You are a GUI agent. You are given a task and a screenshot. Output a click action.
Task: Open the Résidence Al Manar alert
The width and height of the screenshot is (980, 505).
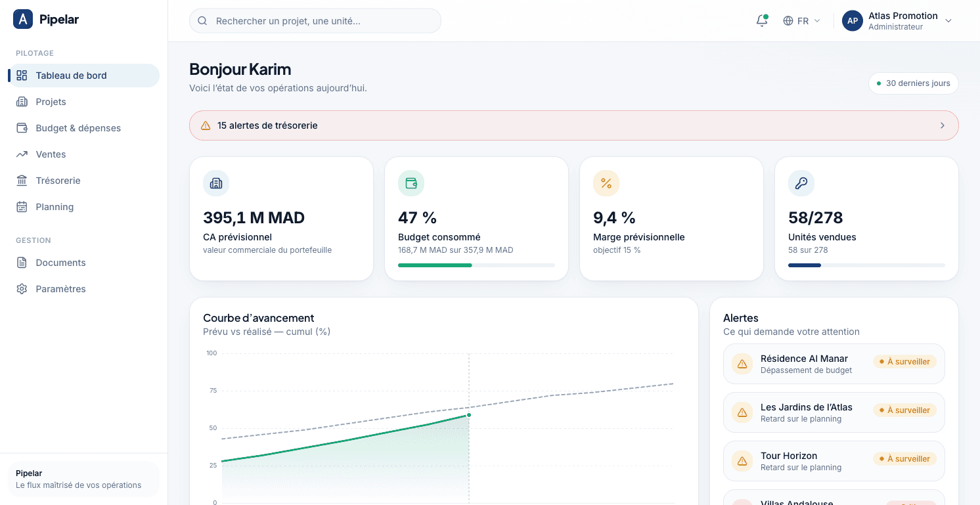[834, 364]
